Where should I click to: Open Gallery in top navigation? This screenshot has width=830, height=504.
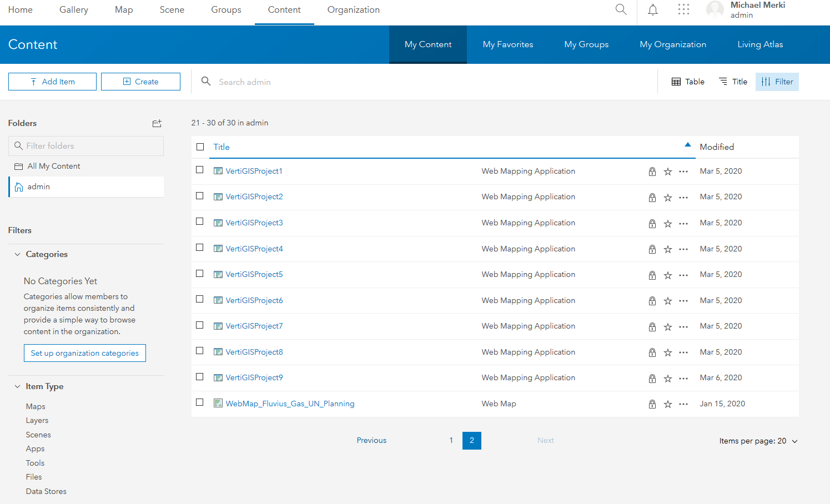(x=74, y=10)
